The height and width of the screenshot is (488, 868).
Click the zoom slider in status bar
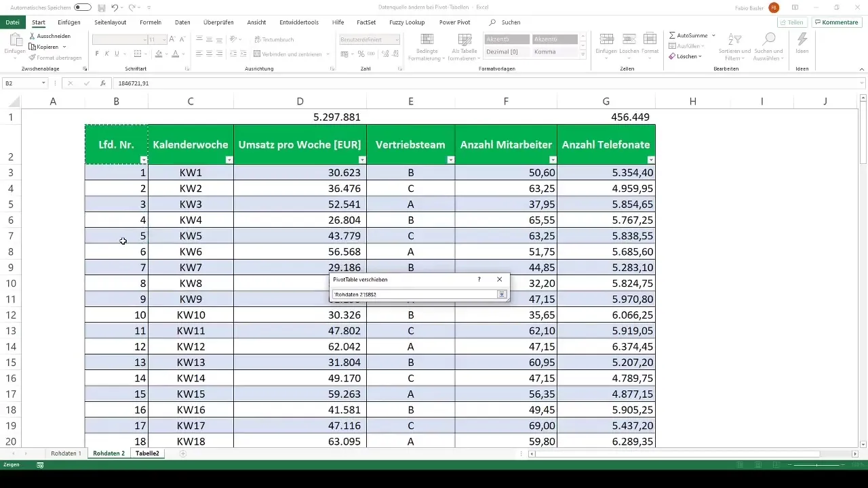pyautogui.click(x=818, y=465)
